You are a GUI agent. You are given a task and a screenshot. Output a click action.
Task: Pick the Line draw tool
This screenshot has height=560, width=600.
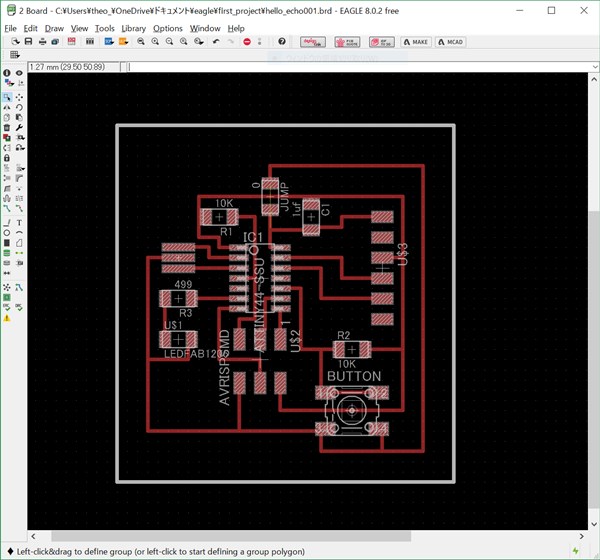pyautogui.click(x=7, y=222)
